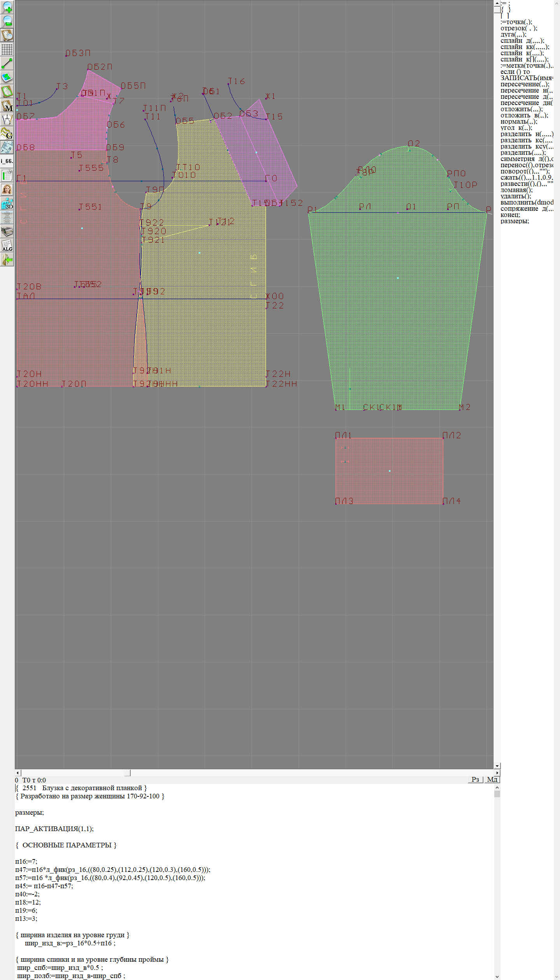
Task: Open the woman portrait model icon
Action: tap(7, 190)
